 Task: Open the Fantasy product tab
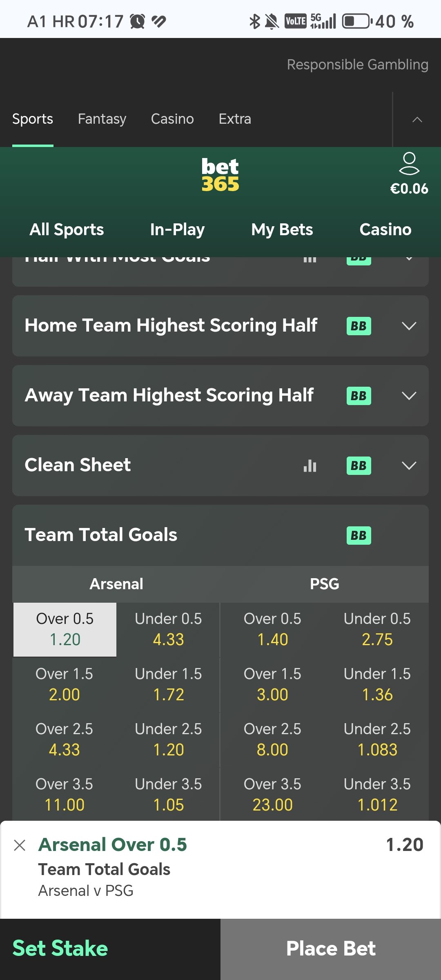tap(102, 119)
